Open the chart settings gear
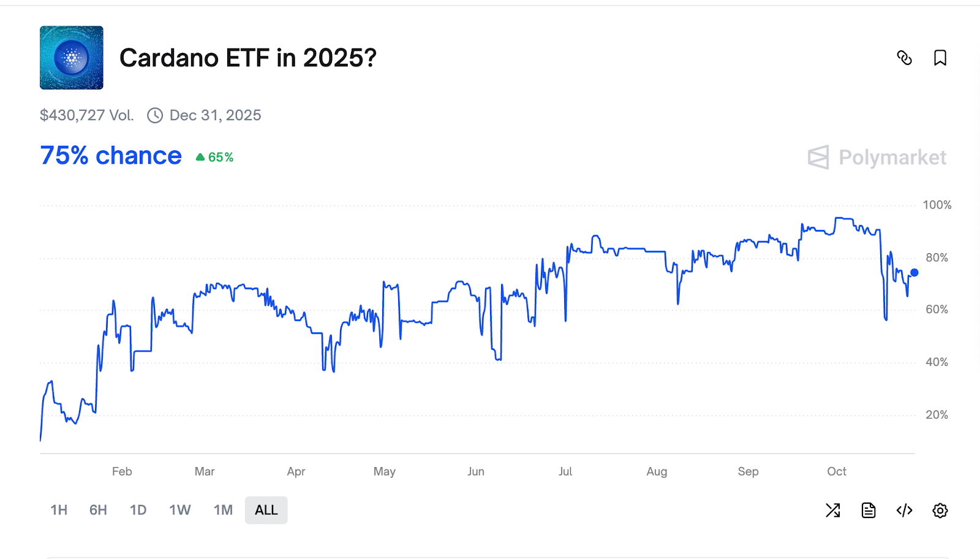The width and height of the screenshot is (980, 559). (940, 510)
